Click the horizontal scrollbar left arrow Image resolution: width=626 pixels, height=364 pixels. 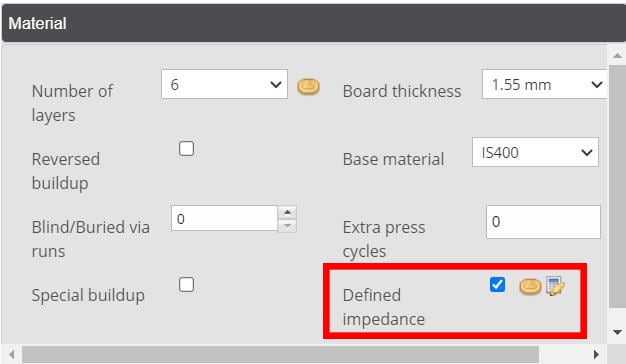coord(12,354)
